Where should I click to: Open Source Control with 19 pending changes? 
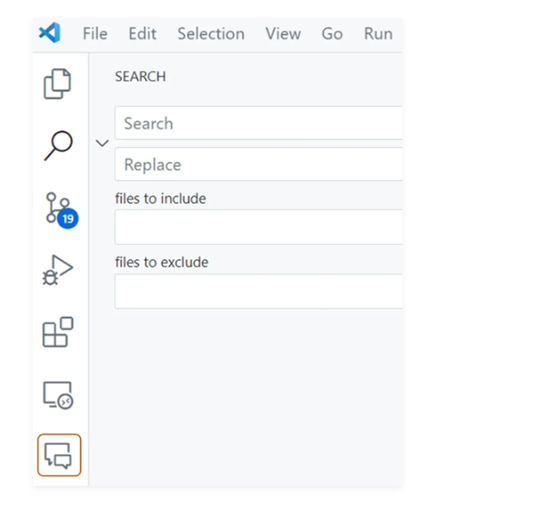61,210
